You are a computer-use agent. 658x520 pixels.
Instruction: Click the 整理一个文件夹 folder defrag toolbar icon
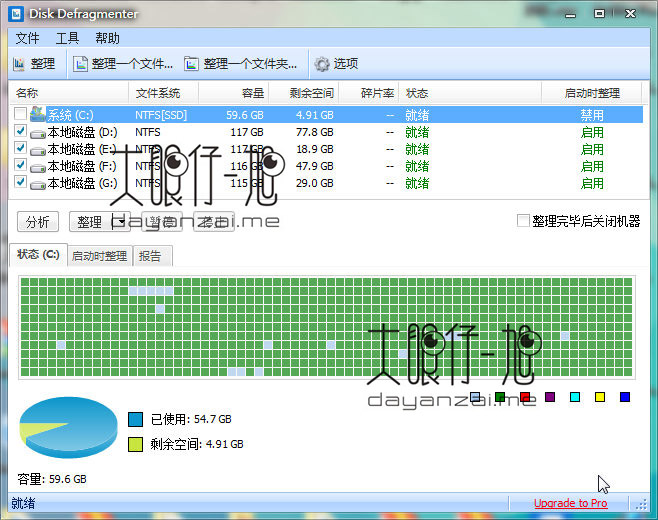point(191,64)
